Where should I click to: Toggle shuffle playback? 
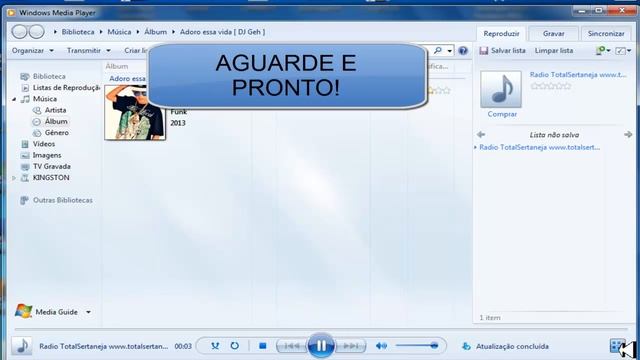point(215,346)
